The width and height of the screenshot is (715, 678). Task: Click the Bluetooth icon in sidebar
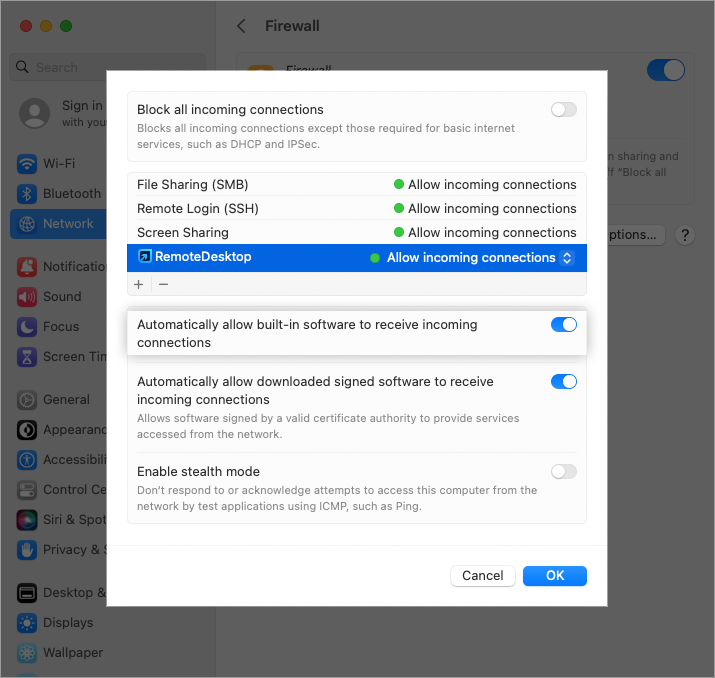[27, 194]
